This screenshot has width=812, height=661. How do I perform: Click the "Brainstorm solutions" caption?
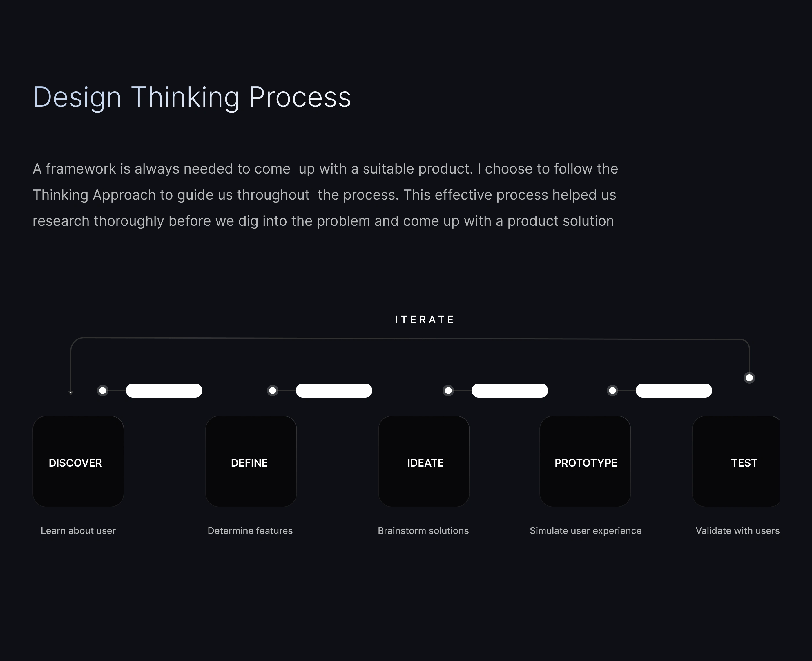pos(423,530)
